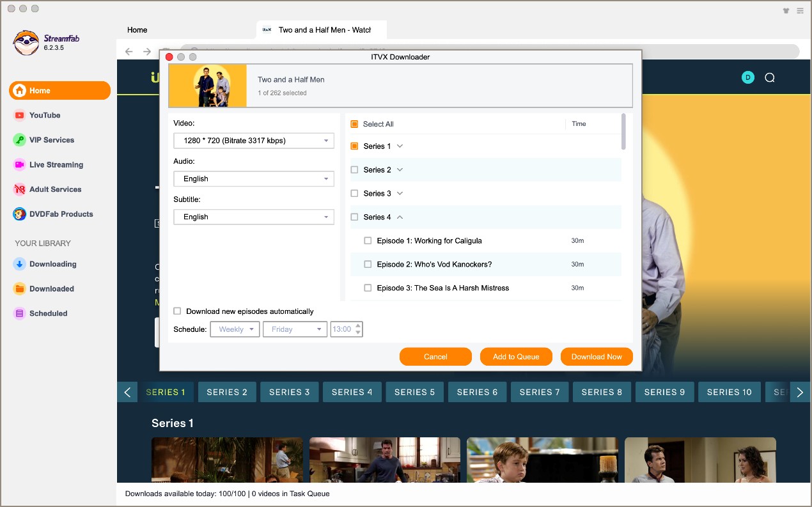Select the SERIES 5 tab

[x=414, y=392]
